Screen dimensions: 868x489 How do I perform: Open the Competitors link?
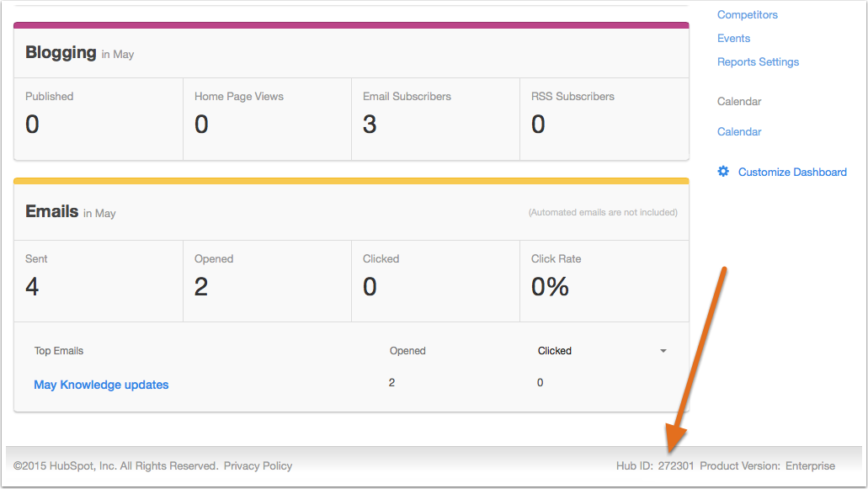click(x=748, y=15)
